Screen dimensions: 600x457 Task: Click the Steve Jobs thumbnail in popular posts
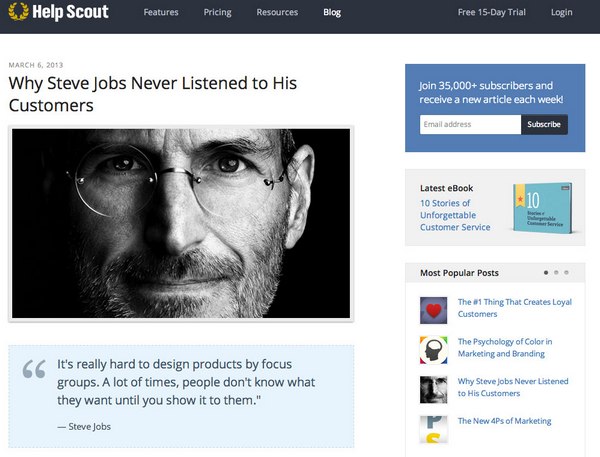[x=433, y=390]
